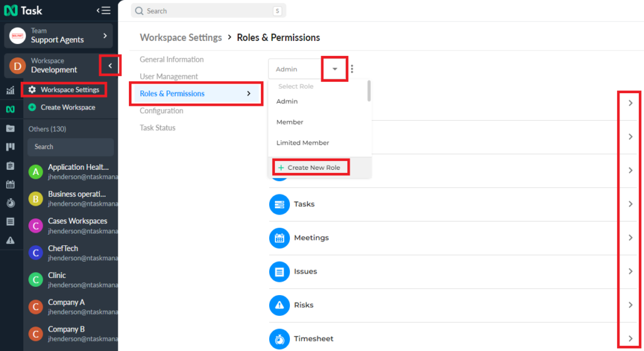Open the warning triangle risks sidebar icon
The height and width of the screenshot is (351, 644).
tap(10, 240)
